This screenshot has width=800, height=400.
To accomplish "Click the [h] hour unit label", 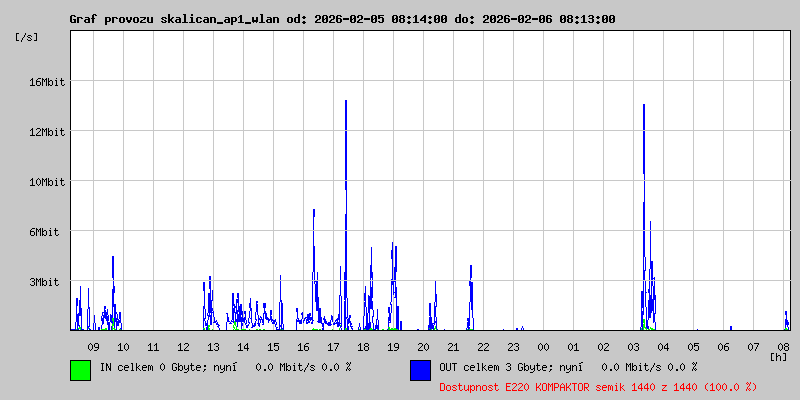I will [x=779, y=357].
